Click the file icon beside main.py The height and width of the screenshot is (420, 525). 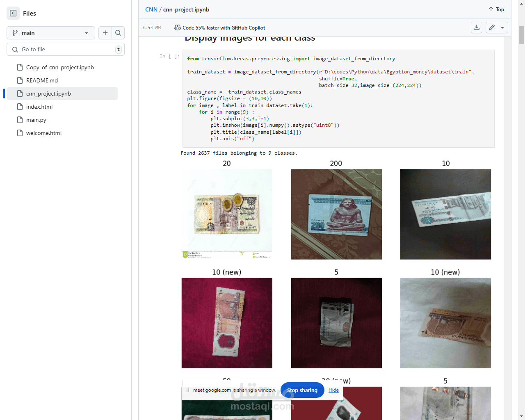[x=20, y=120]
